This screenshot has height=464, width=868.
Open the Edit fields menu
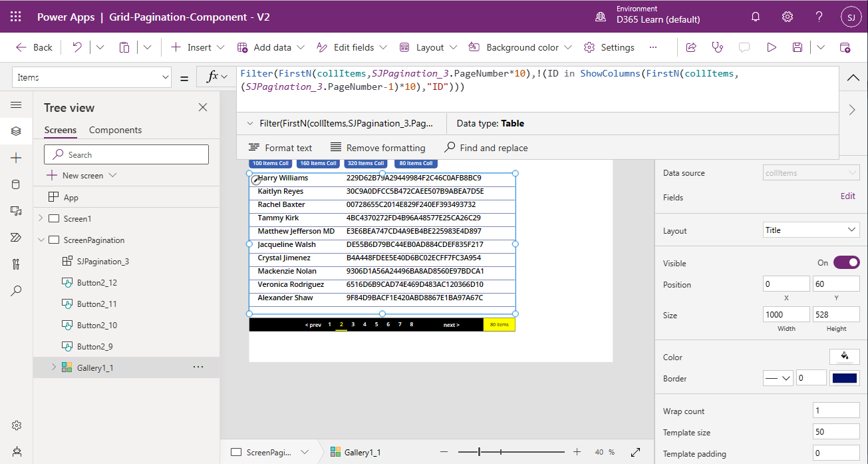(352, 47)
